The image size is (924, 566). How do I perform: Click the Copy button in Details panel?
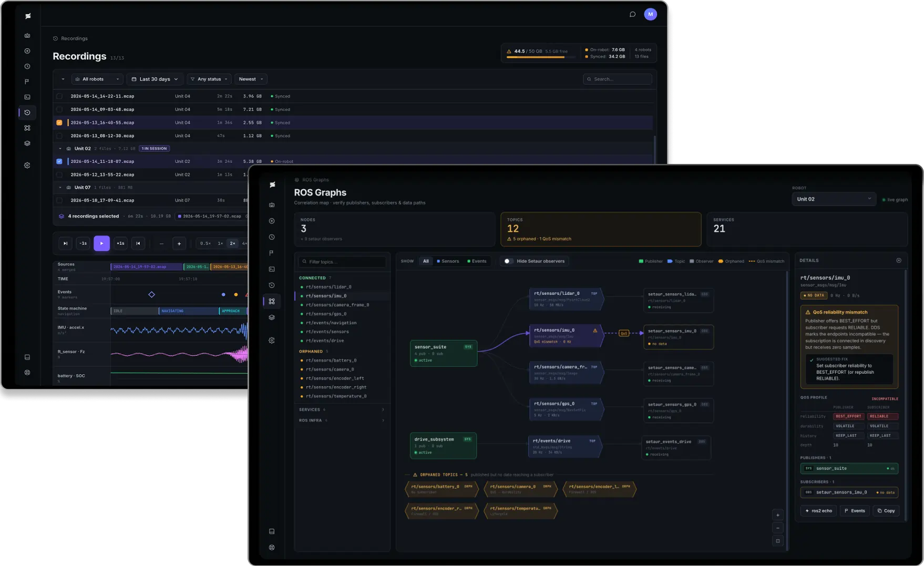point(886,511)
